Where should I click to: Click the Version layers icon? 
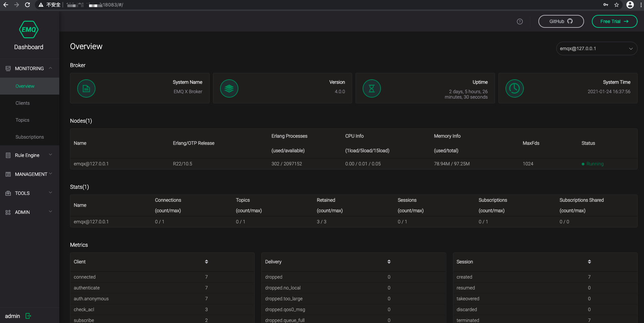coord(229,88)
